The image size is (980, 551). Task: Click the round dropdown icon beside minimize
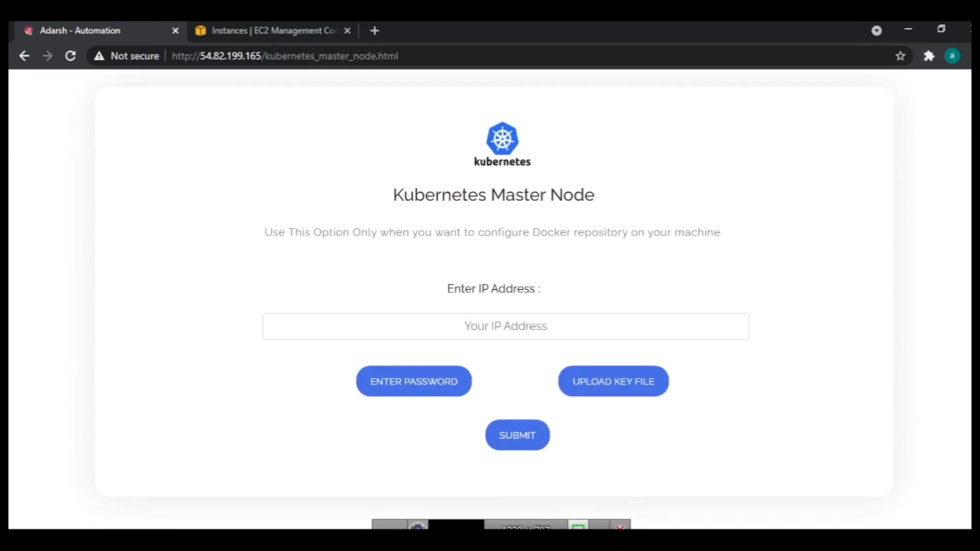coord(876,31)
